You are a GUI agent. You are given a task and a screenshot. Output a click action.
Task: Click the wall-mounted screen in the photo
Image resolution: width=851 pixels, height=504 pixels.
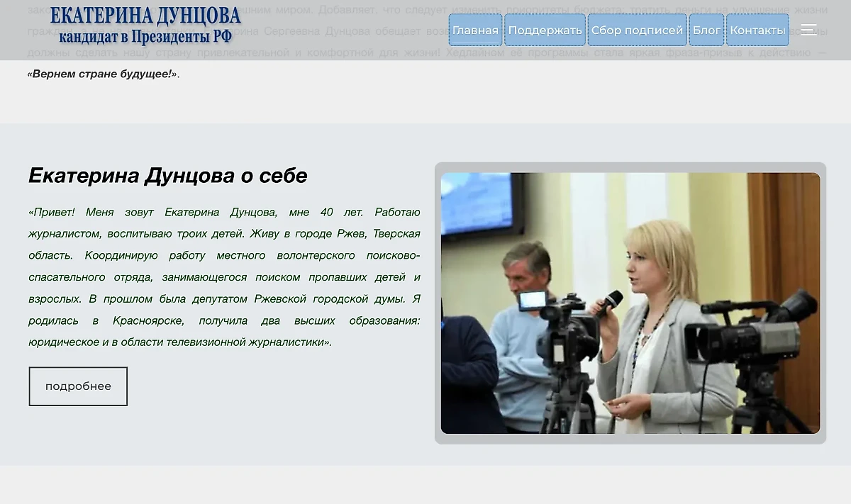(x=482, y=206)
